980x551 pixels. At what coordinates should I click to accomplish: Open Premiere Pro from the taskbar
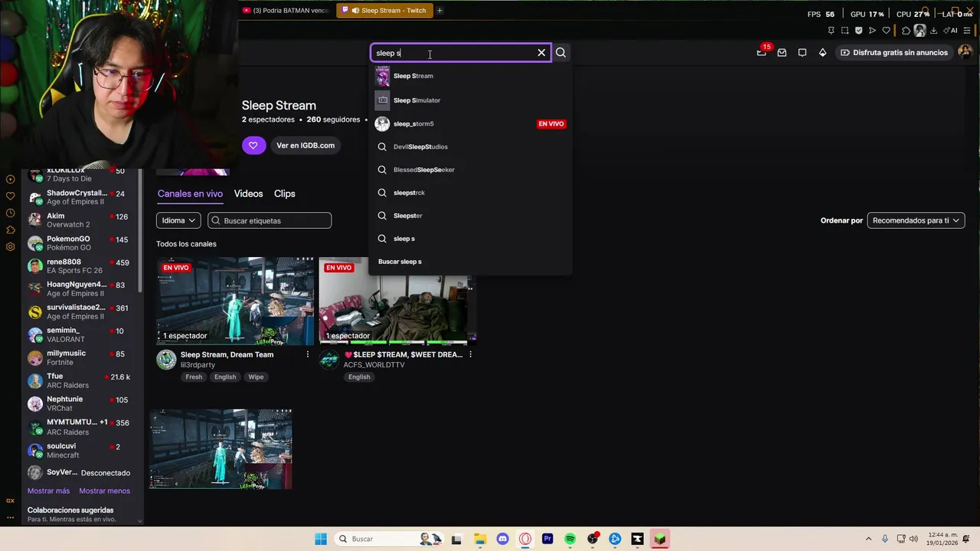(547, 539)
